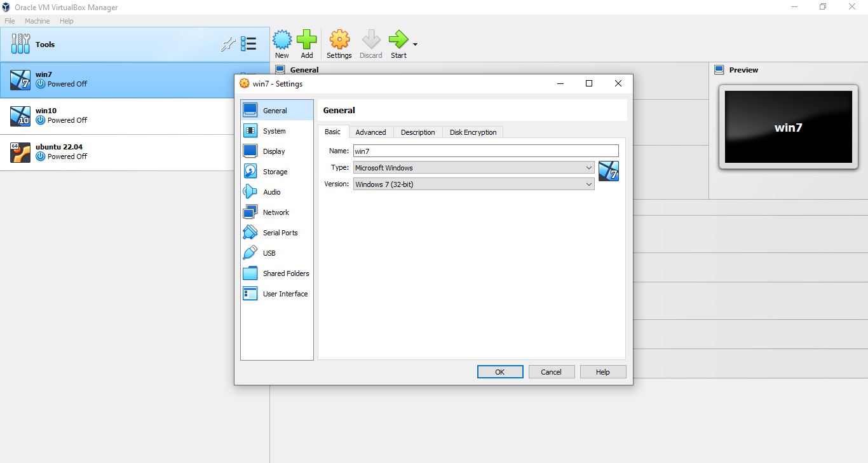Screen dimensions: 868x463
Task: Click the VirtualBox app icon in title bar
Action: coord(6,7)
